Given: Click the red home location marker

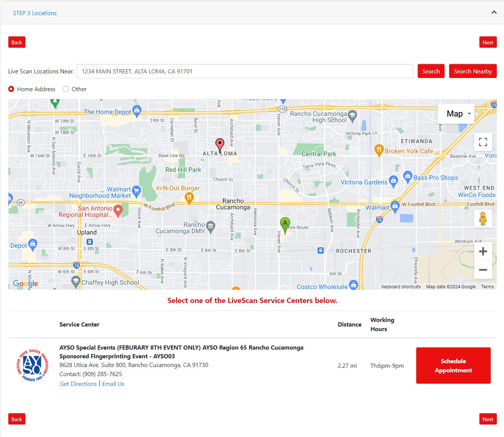Looking at the screenshot, I should click(x=219, y=145).
